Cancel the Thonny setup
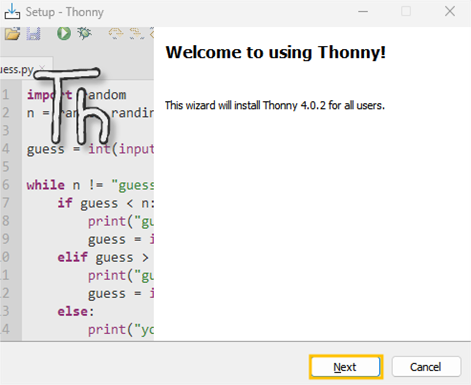 [426, 367]
